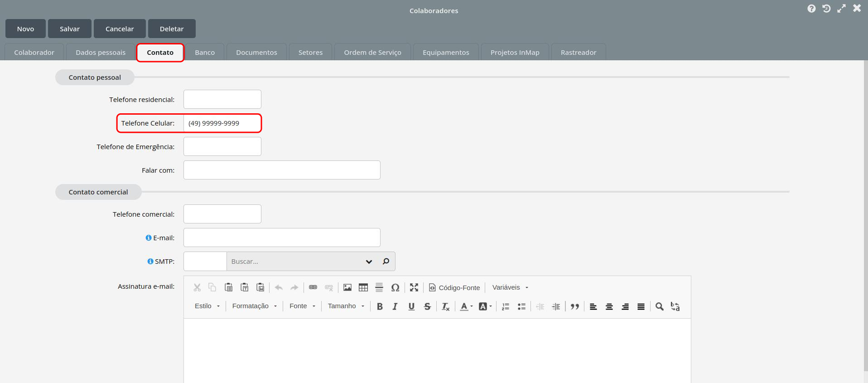Screen dimensions: 868x383
Task: Align text left
Action: click(593, 306)
